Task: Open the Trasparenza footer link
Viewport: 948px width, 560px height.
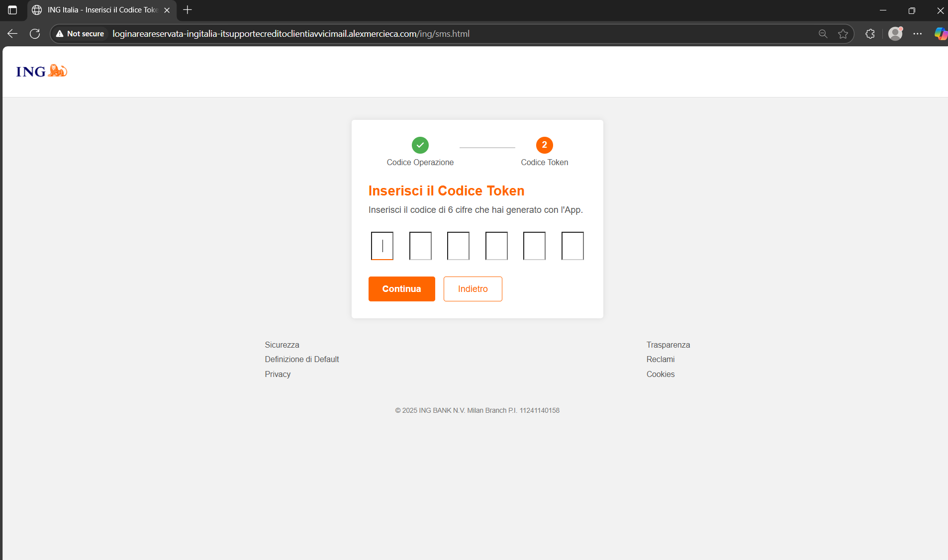Action: click(668, 345)
